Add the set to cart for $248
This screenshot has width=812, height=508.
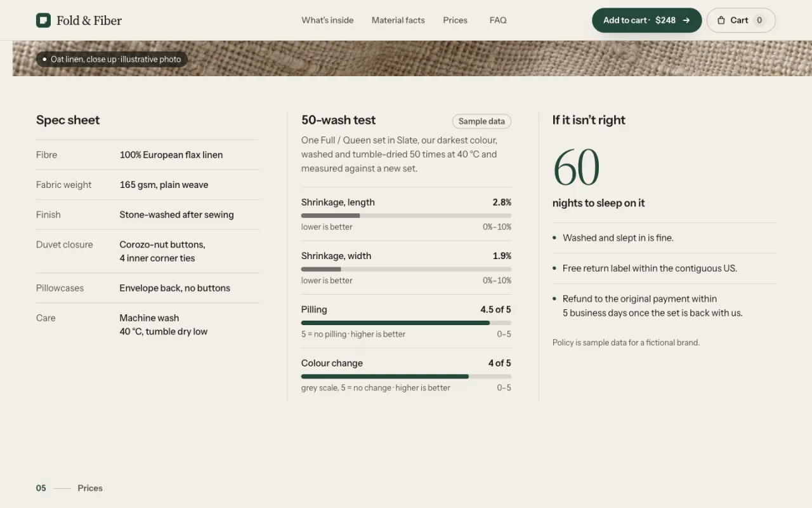point(647,20)
